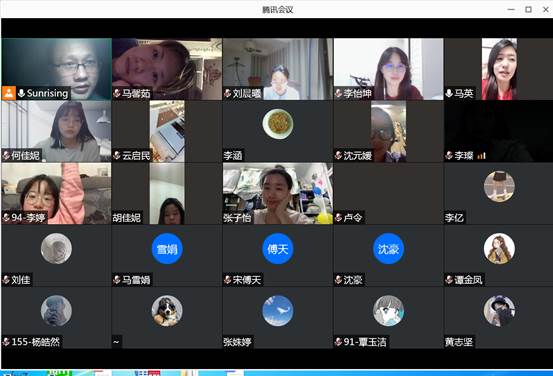Image resolution: width=553 pixels, height=376 pixels.
Task: Click muted mic icon next to 卢令
Action: pyautogui.click(x=338, y=217)
